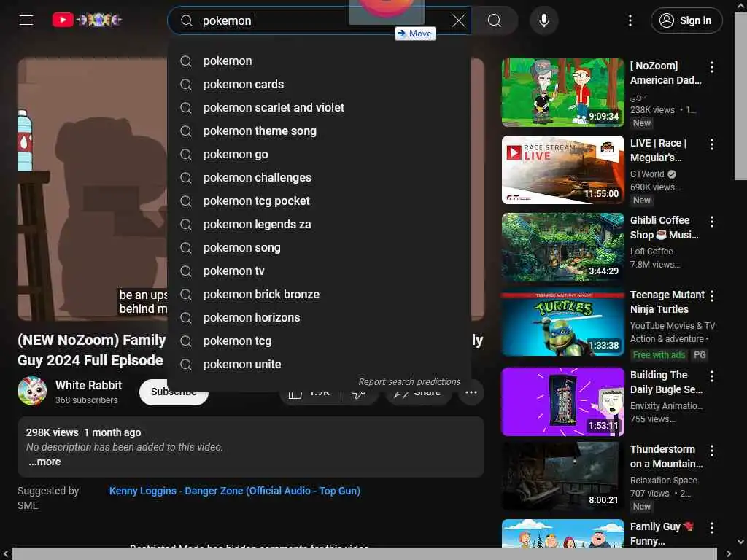Choose suggestion "pokemon scarlet and violet"
Image resolution: width=747 pixels, height=560 pixels.
(x=319, y=108)
